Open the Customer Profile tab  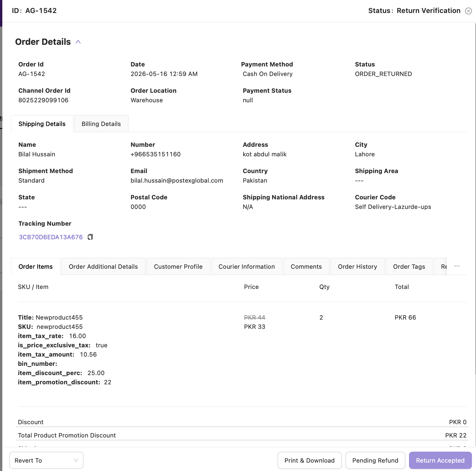click(178, 266)
